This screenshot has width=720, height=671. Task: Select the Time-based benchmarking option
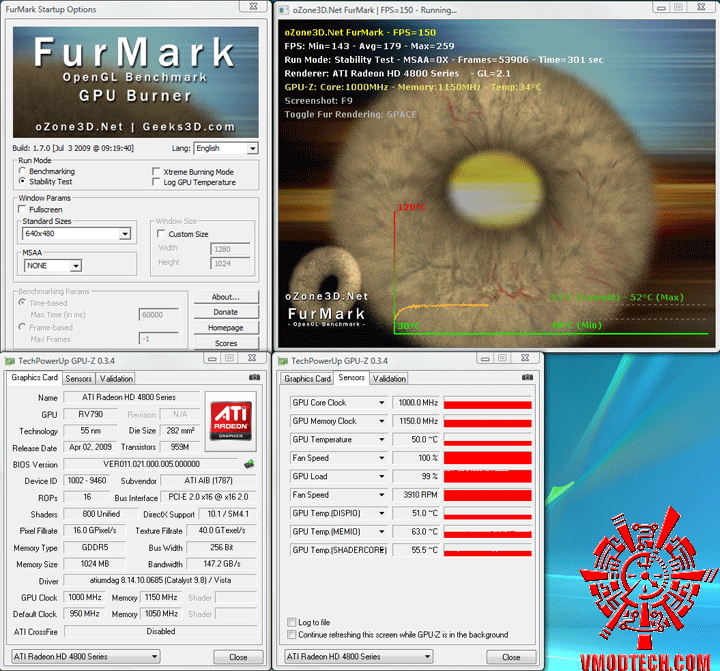pyautogui.click(x=22, y=302)
